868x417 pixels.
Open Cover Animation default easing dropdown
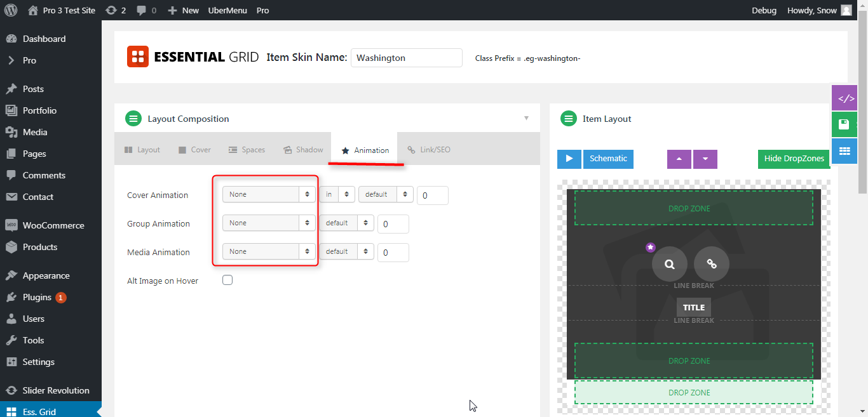click(x=386, y=194)
